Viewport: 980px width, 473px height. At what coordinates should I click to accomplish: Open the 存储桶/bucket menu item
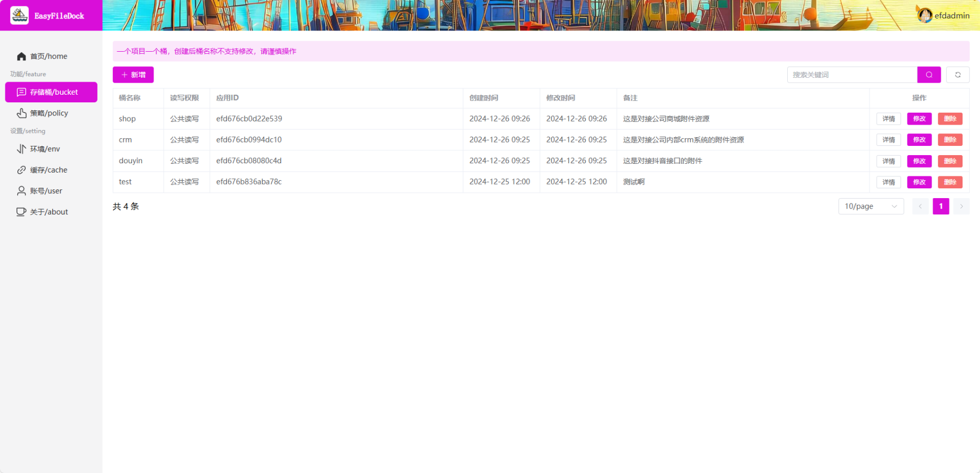(x=51, y=92)
